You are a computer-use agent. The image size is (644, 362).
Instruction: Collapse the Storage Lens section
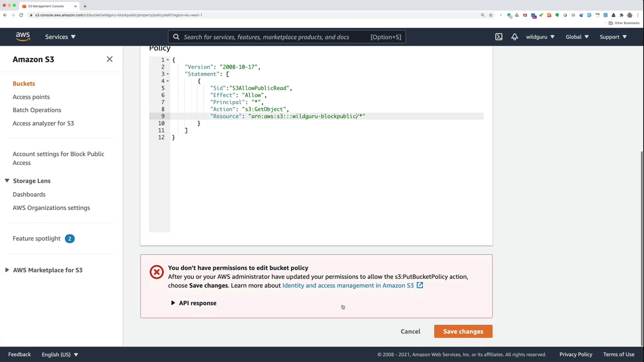pos(7,181)
